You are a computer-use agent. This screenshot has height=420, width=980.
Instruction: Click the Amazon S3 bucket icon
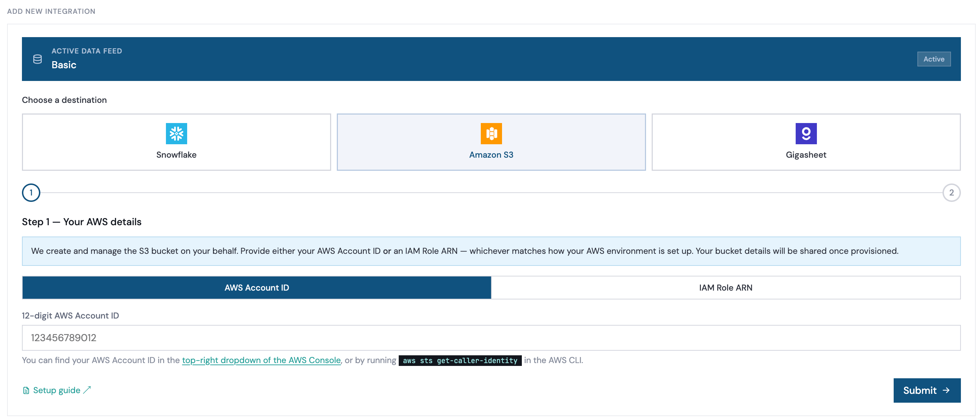[491, 133]
